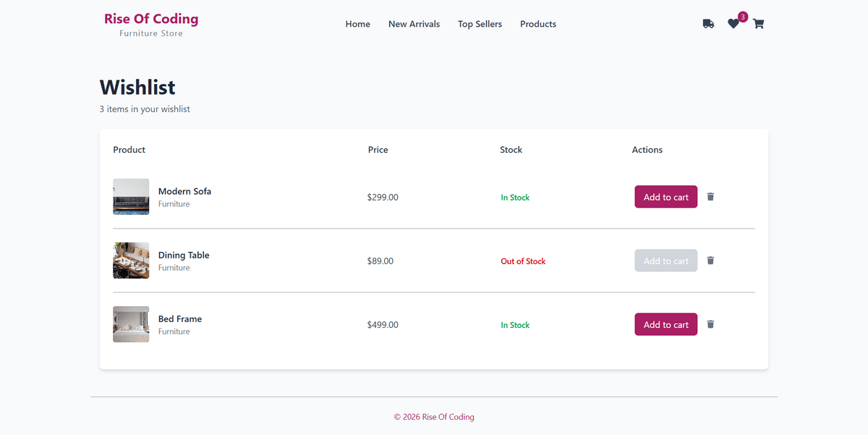Image resolution: width=868 pixels, height=435 pixels.
Task: Add Modern Sofa to cart
Action: tap(665, 197)
